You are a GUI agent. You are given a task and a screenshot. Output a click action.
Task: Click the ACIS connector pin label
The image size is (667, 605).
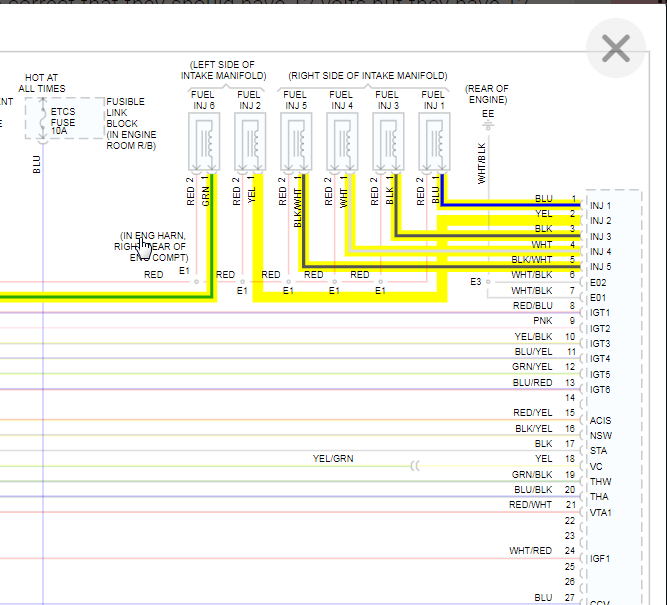pos(601,420)
